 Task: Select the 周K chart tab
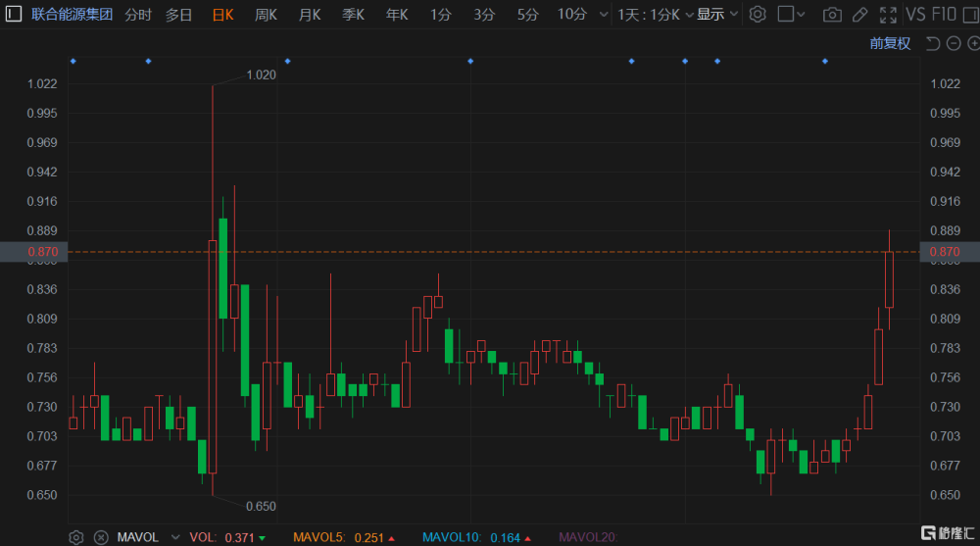[x=267, y=15]
